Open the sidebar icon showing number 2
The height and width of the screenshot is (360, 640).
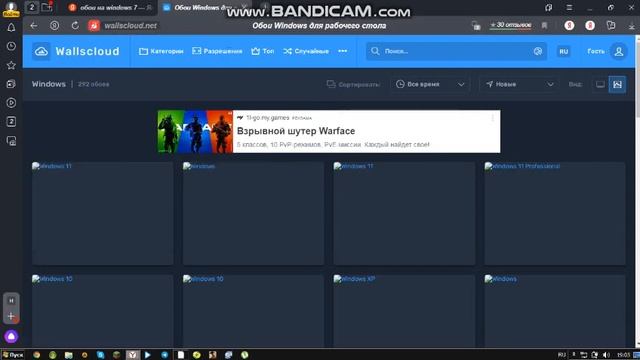pos(11,122)
